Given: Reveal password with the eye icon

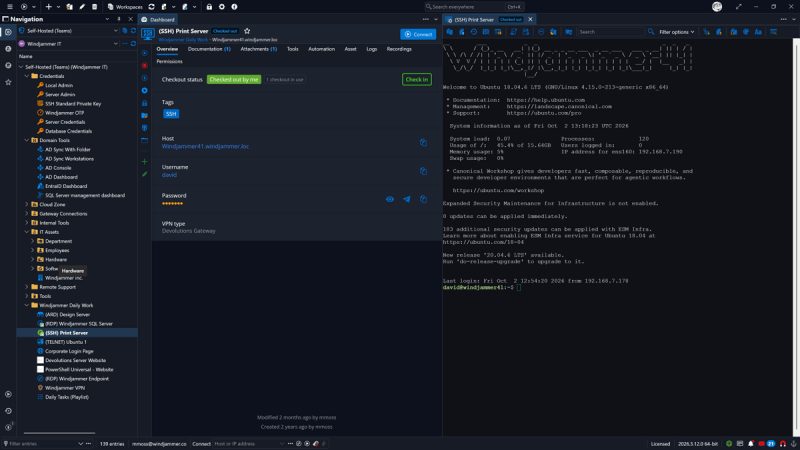Looking at the screenshot, I should coord(390,199).
